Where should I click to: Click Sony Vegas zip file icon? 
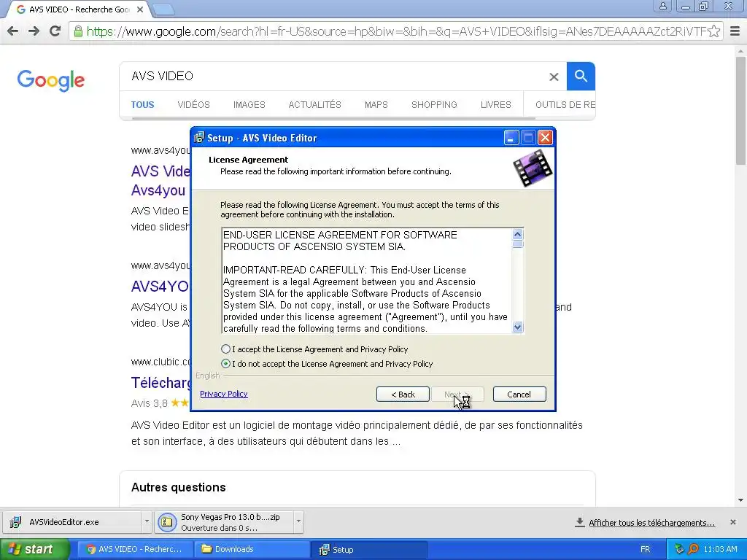(167, 522)
